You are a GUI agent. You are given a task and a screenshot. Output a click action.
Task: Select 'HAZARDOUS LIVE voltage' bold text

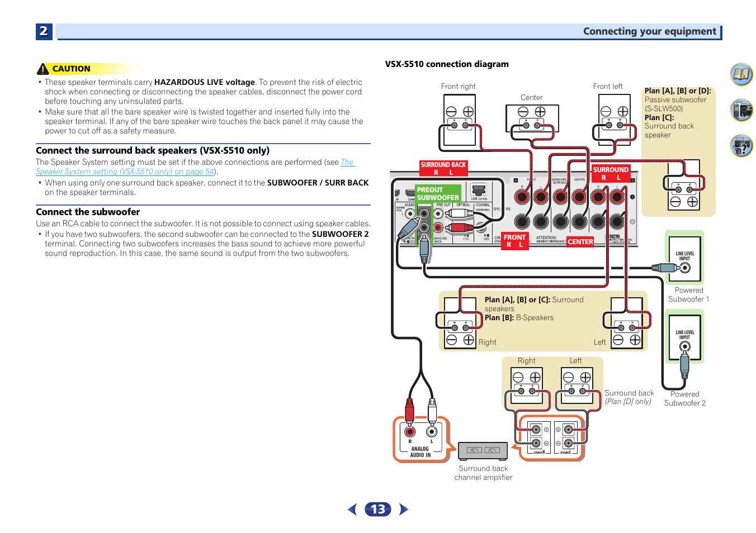(x=205, y=82)
